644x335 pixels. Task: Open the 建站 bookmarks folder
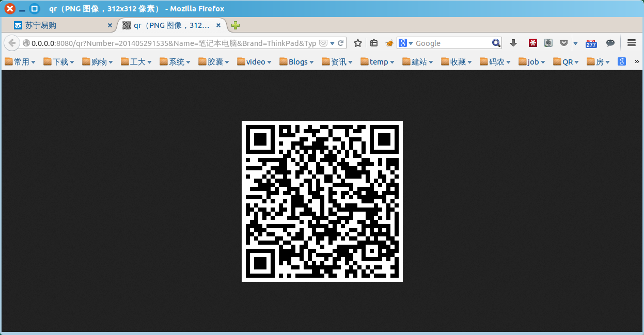[x=418, y=62]
